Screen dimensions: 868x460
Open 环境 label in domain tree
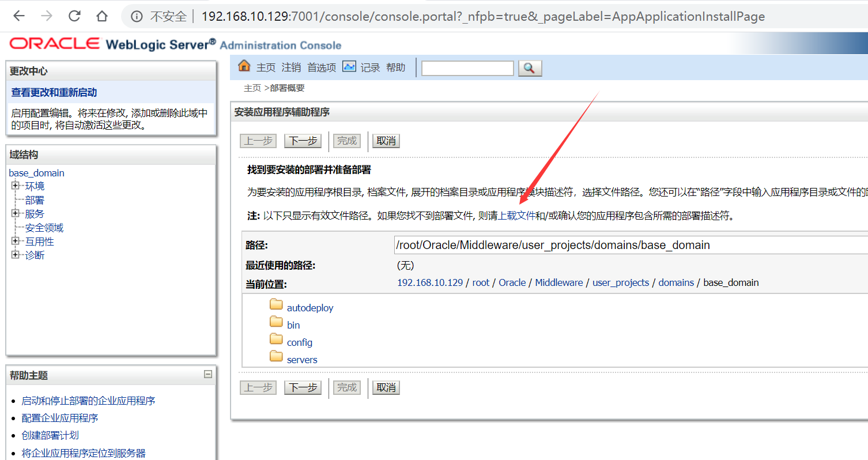[x=35, y=186]
